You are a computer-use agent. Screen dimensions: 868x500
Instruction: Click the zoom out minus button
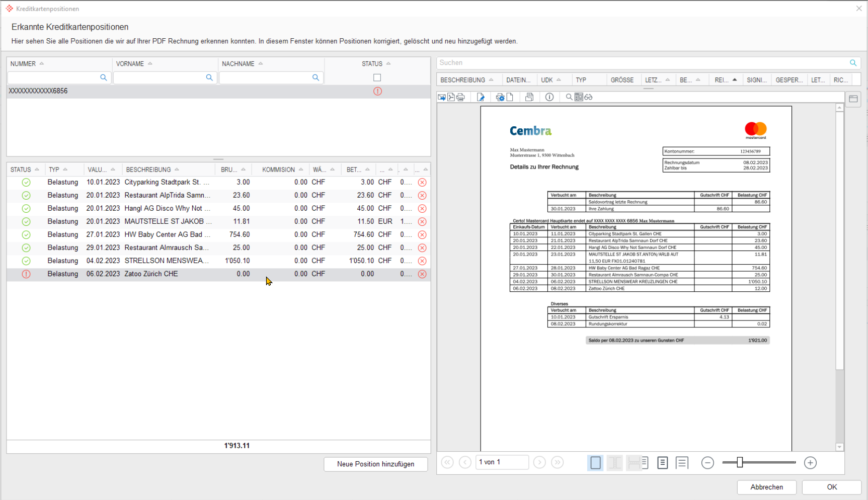coord(707,463)
